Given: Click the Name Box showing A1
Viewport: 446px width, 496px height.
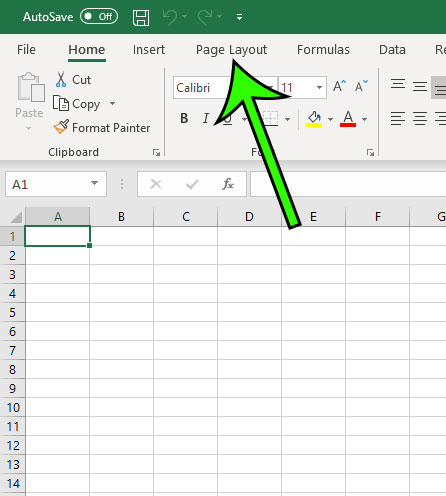Looking at the screenshot, I should [x=56, y=184].
